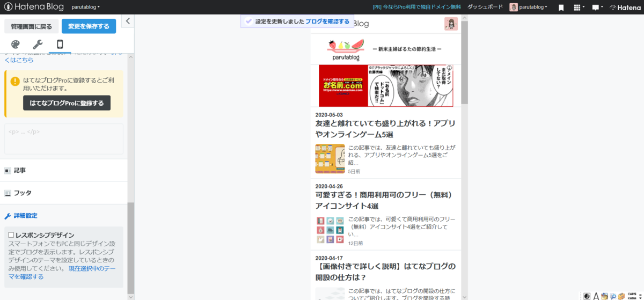The width and height of the screenshot is (644, 300).
Task: Click the IME search magnifier icon
Action: point(613,296)
